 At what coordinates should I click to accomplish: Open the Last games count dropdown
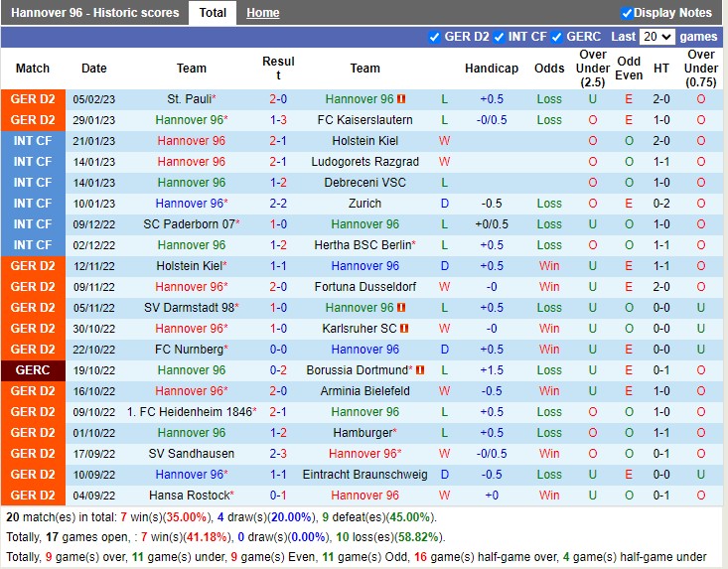click(656, 37)
